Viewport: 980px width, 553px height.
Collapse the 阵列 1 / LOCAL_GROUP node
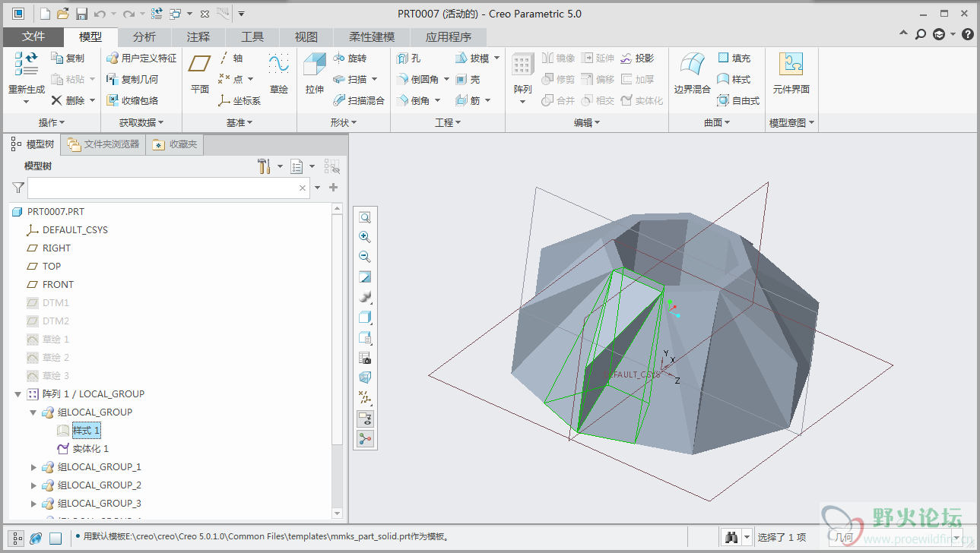point(17,394)
